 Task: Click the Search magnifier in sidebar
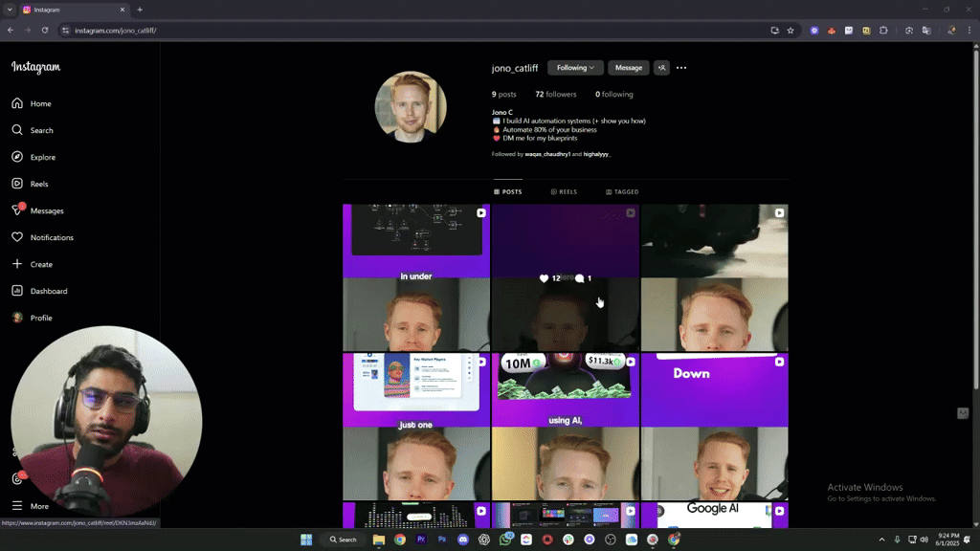[x=17, y=130]
